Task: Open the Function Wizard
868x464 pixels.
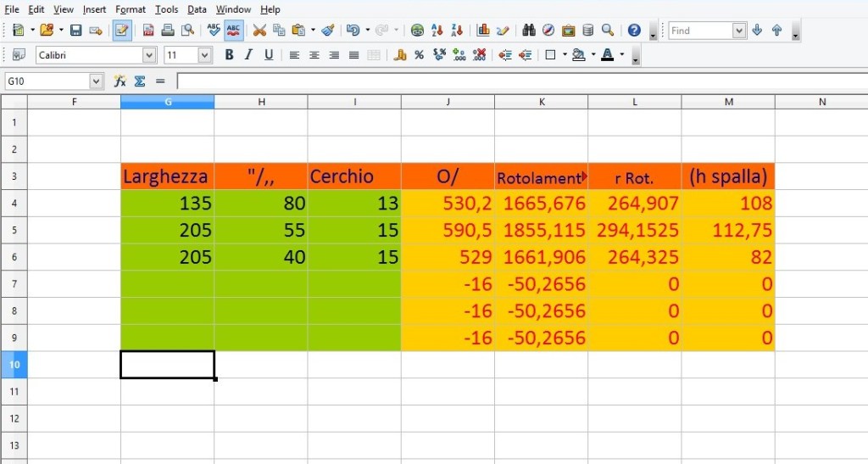Action: (120, 81)
